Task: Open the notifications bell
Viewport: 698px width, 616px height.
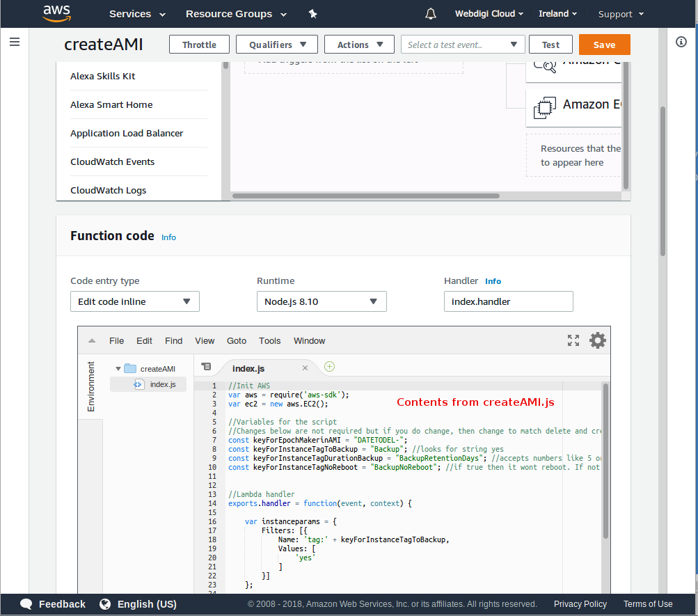Action: click(x=431, y=14)
